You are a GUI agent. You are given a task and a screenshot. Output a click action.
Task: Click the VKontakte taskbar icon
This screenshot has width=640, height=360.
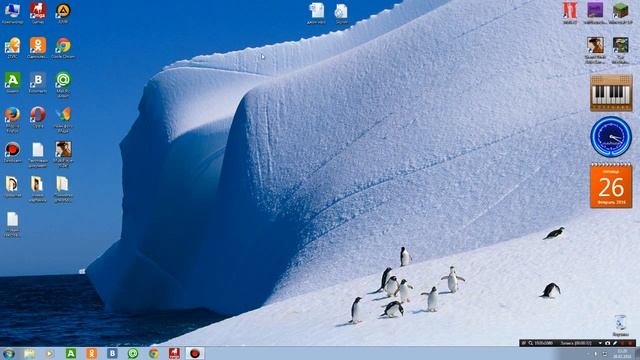coord(112,353)
